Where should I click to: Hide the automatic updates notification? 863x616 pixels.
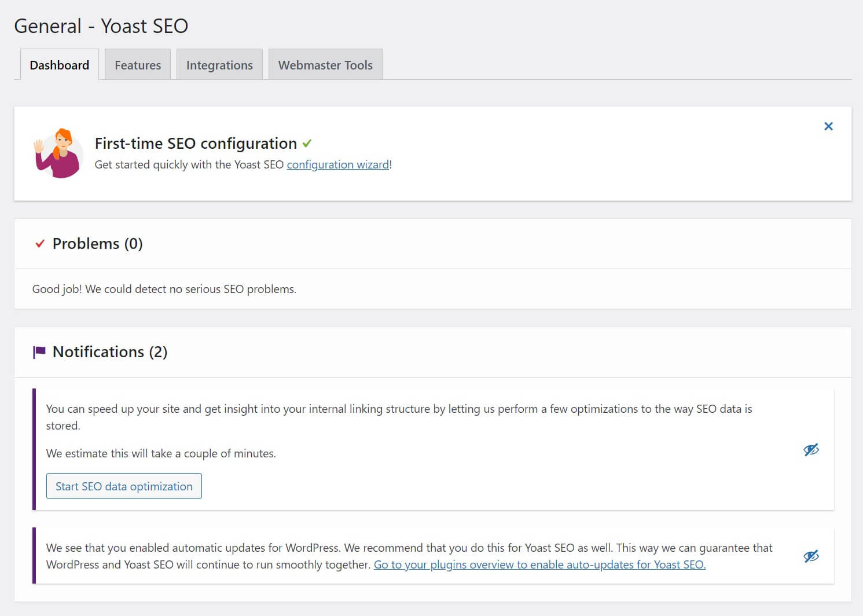[x=811, y=556]
